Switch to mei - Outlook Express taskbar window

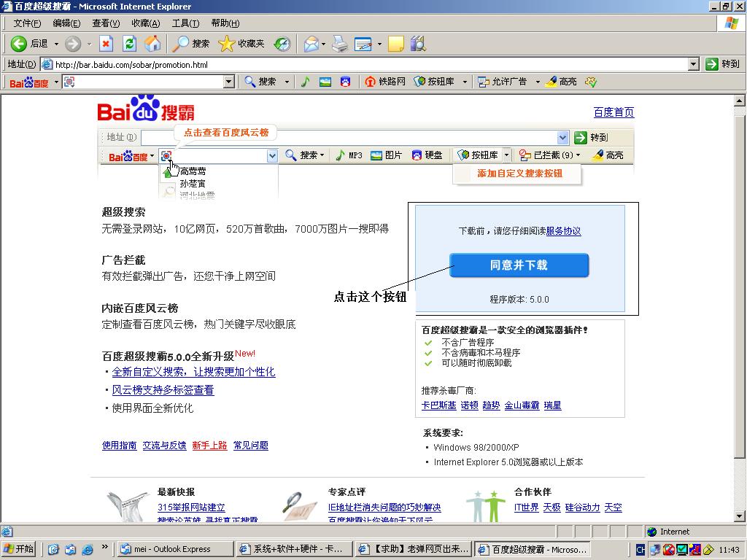click(x=175, y=549)
